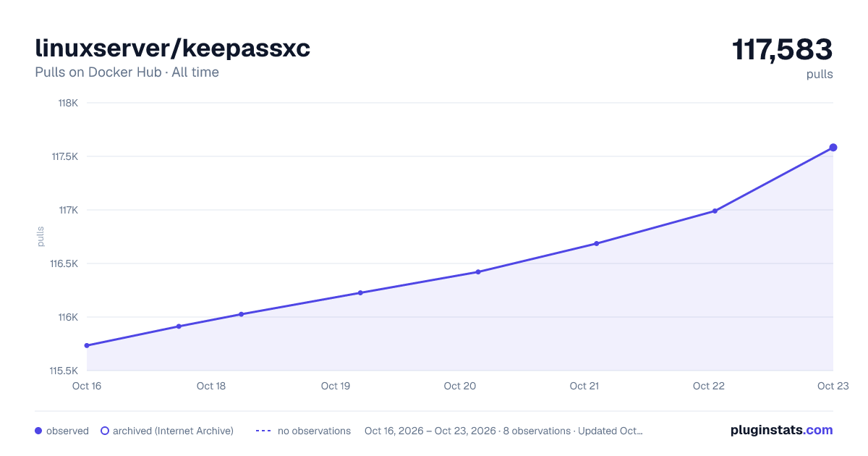The width and height of the screenshot is (868, 456).
Task: Select the data point just after Oct 18
Action: tap(241, 314)
